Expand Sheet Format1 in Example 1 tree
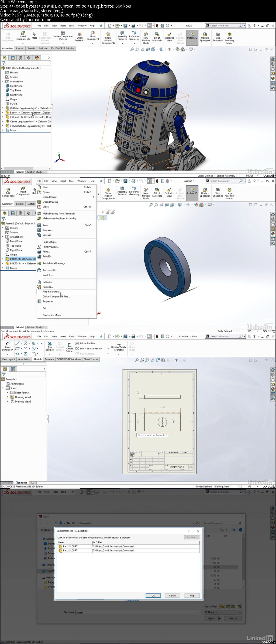Viewport: 276px width, 644px height. [8, 393]
